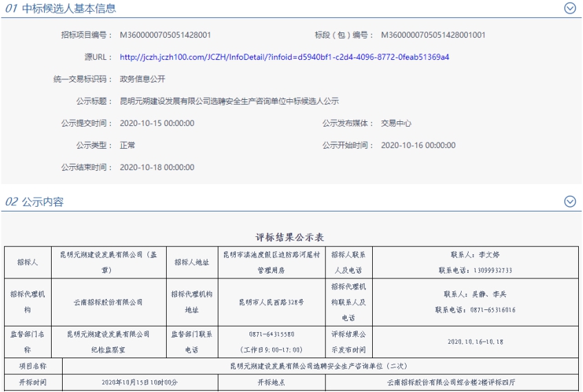583x392 pixels.
Task: Click the 项目名称 row project name text
Action: pyautogui.click(x=322, y=367)
